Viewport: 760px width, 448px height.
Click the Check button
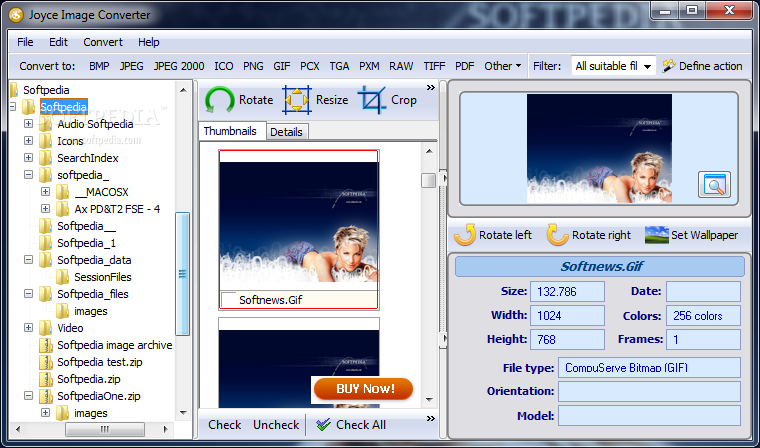point(224,425)
